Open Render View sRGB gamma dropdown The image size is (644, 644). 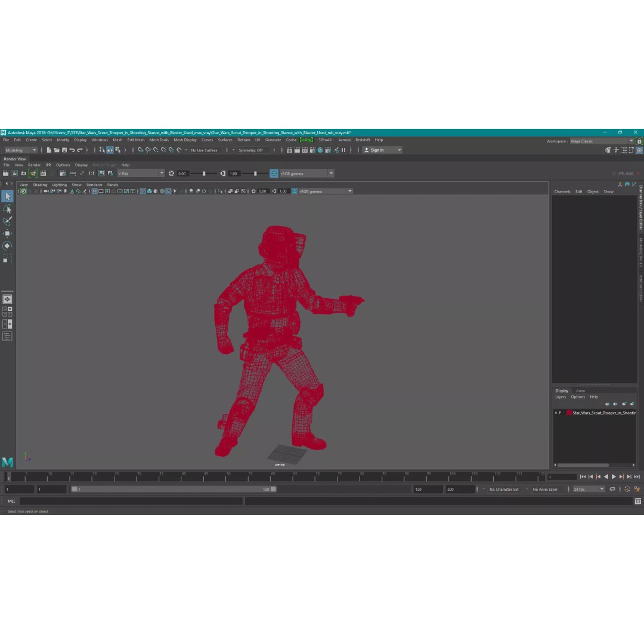(307, 174)
